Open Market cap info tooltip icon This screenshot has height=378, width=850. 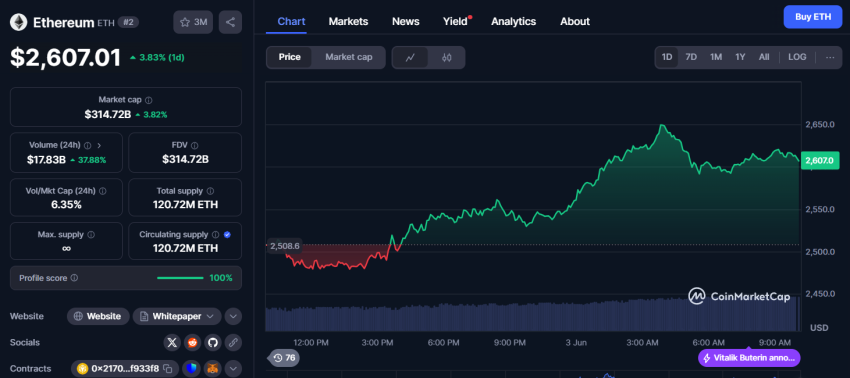click(x=149, y=100)
